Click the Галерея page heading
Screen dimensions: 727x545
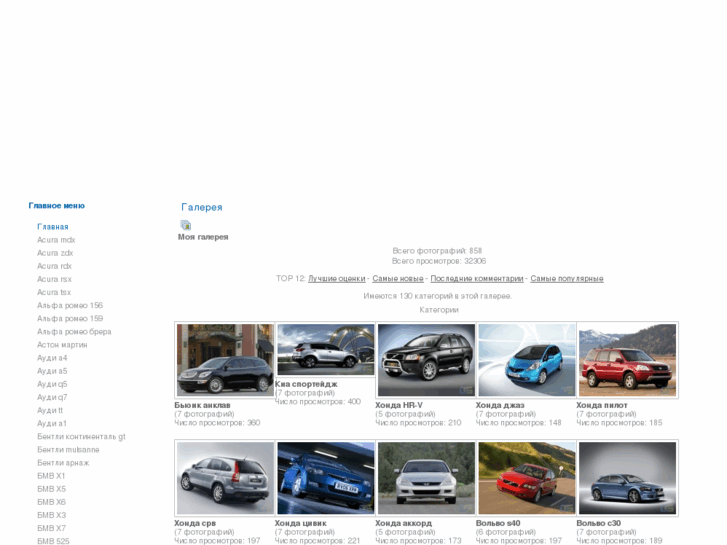(x=202, y=207)
